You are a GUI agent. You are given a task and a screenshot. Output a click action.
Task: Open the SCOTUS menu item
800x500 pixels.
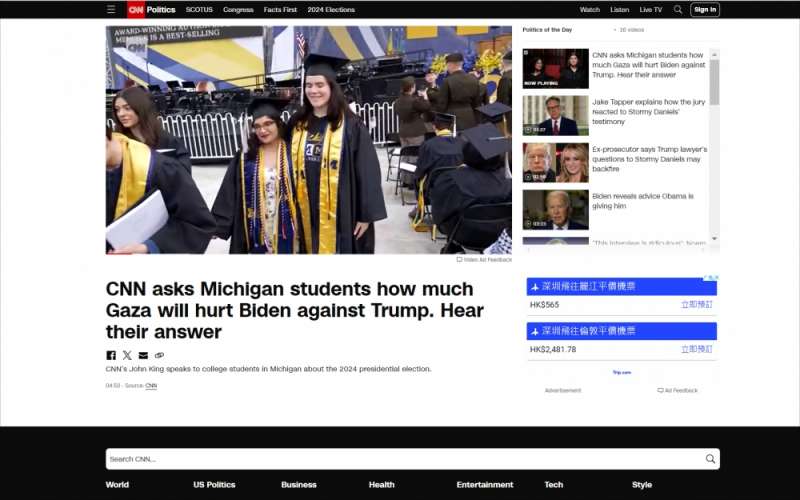coord(199,10)
